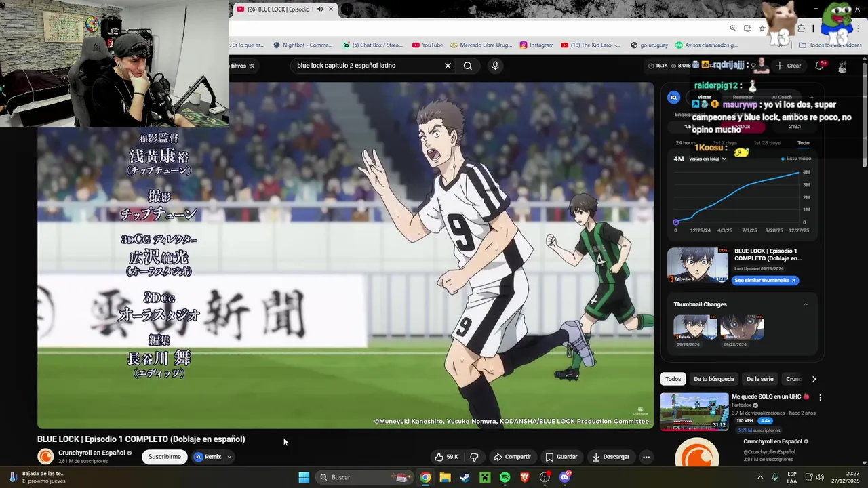This screenshot has height=488, width=868.
Task: Click the Farfadox channel name
Action: point(741,405)
